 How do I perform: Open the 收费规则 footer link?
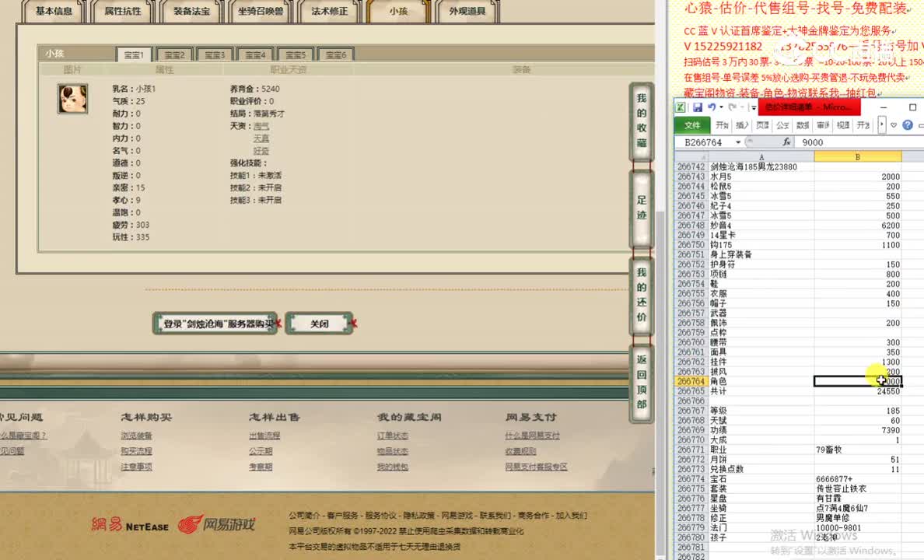click(x=520, y=451)
